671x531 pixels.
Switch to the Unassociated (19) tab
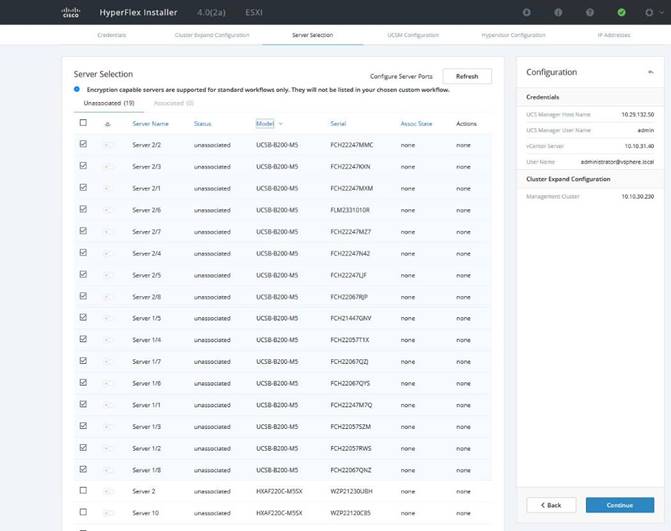109,103
